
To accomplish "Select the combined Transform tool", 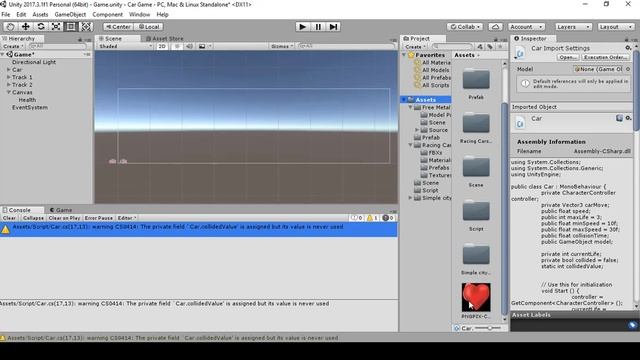I will click(x=86, y=27).
